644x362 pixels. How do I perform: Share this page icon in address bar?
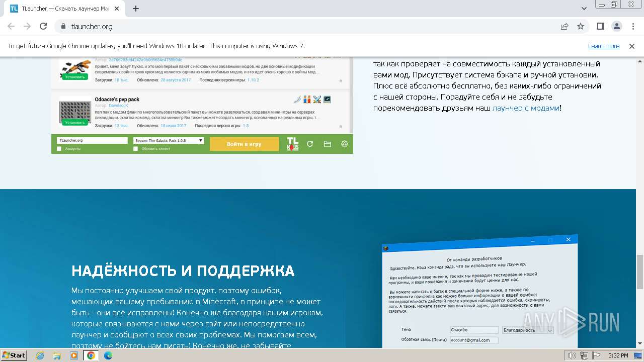(x=565, y=26)
